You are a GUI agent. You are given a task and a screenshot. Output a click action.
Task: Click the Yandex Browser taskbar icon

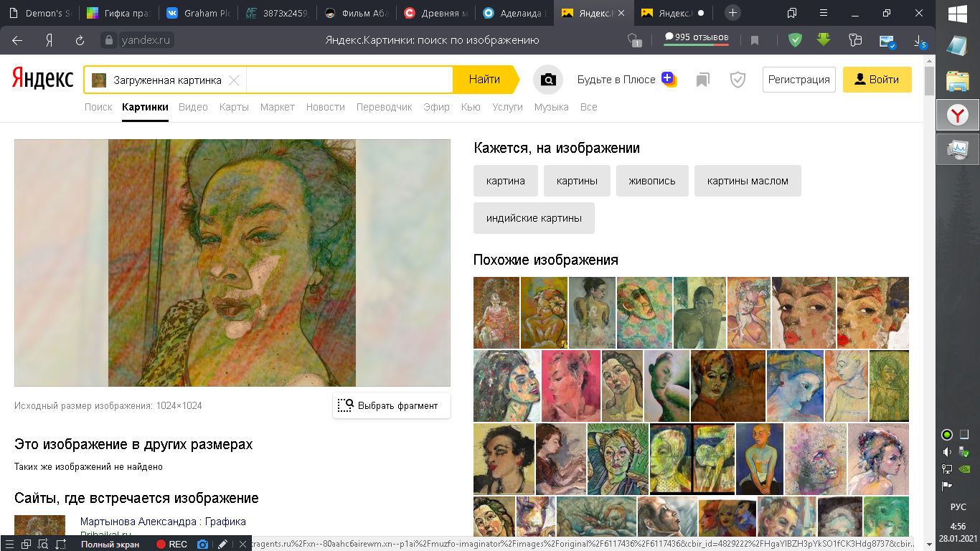point(958,115)
